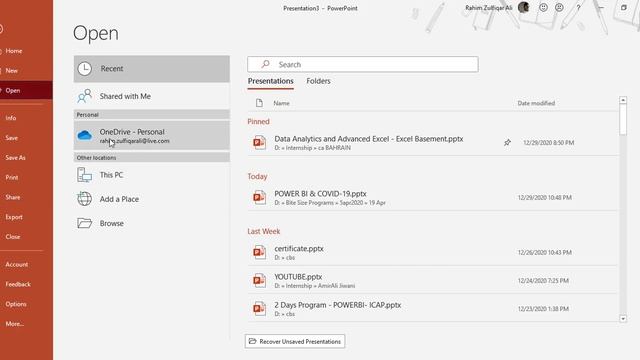Viewport: 640px width, 360px height.
Task: Click PowerPoint icon of YOUTUBE.pptx
Action: pos(259,280)
